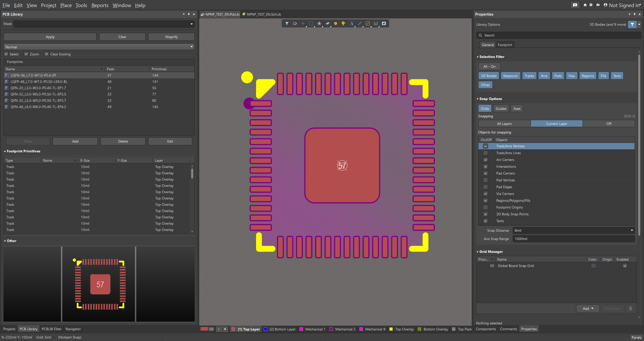Enable Track/Arcs Lines snapping checkbox

(x=486, y=153)
